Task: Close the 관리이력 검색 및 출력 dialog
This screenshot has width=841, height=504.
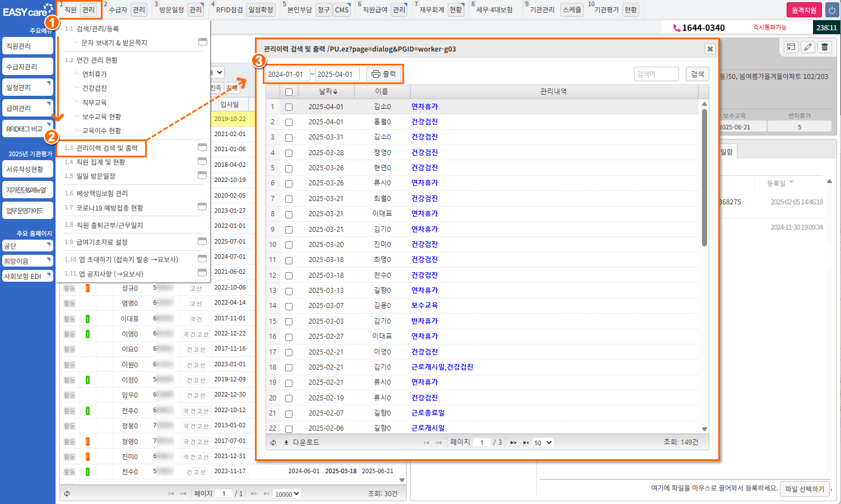Action: pos(710,49)
